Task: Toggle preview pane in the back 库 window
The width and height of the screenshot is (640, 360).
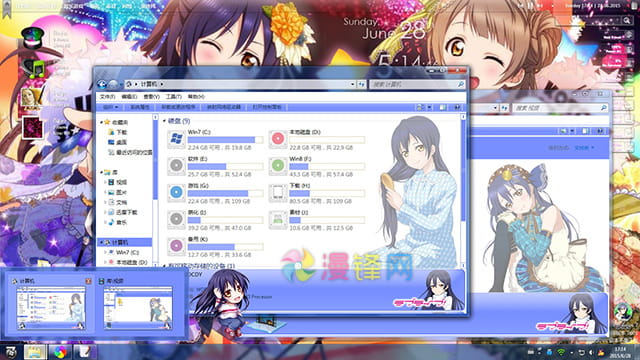Action: point(585,131)
